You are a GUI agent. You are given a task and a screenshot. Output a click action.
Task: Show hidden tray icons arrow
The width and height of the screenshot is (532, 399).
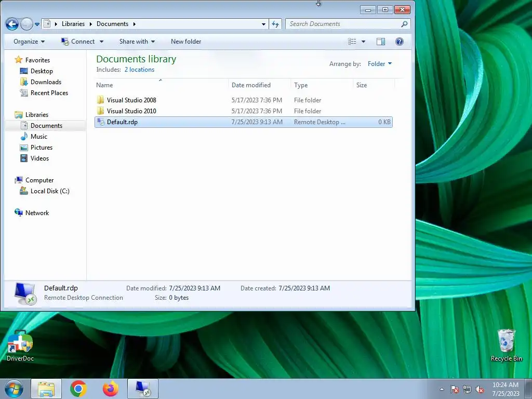tap(442, 389)
